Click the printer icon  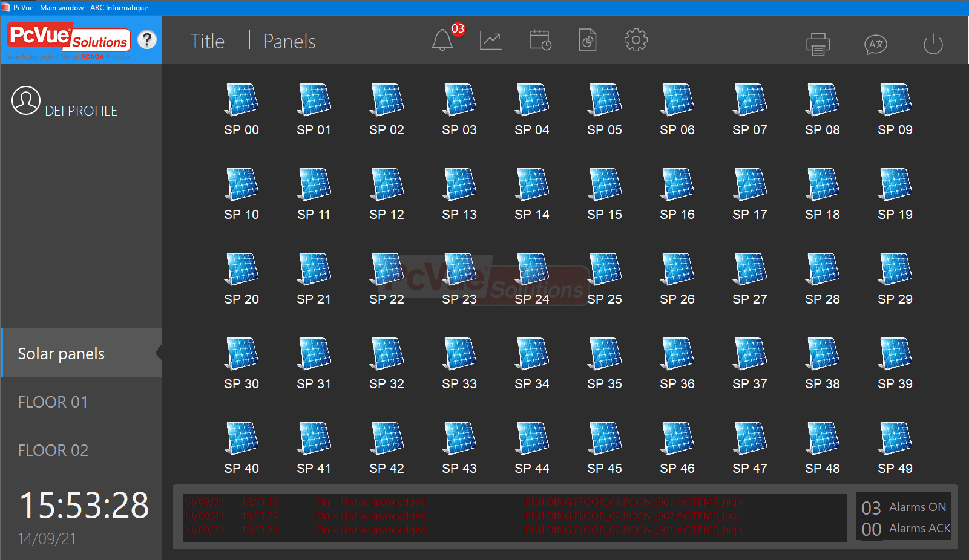818,44
